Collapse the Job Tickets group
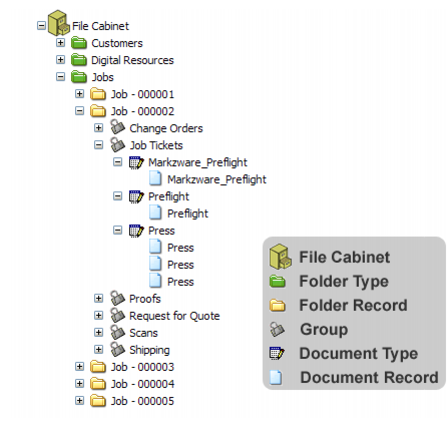This screenshot has width=447, height=426. coord(98,145)
